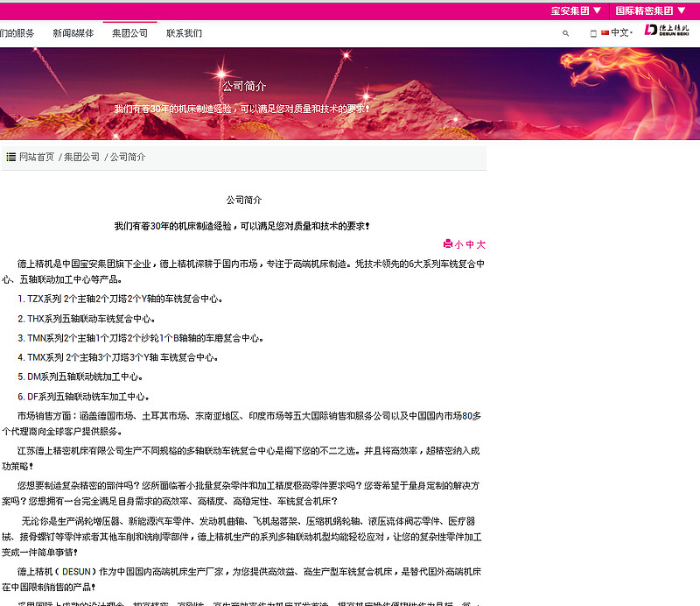Set font size to 中
Image resolution: width=700 pixels, height=606 pixels.
pyautogui.click(x=470, y=244)
